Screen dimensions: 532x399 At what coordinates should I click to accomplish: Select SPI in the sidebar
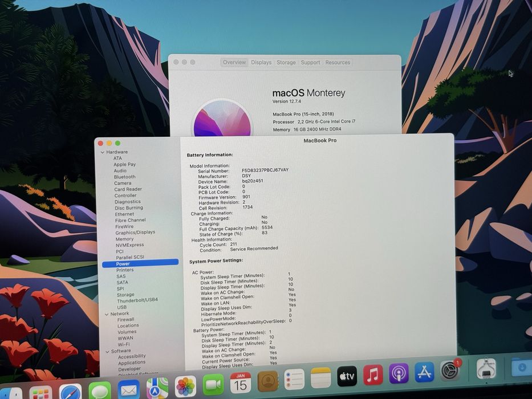tap(120, 288)
